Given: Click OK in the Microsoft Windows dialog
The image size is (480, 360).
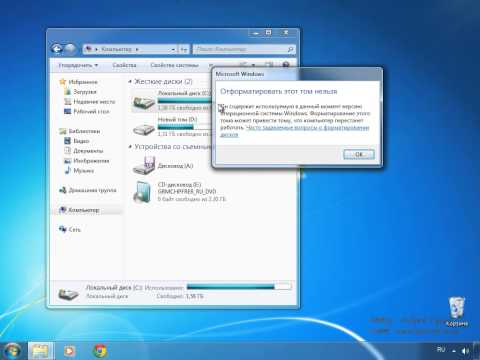Looking at the screenshot, I should pos(359,154).
